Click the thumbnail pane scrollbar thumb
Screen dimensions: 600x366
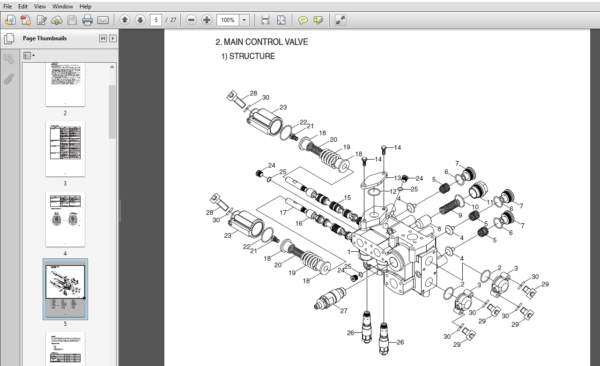[112, 111]
